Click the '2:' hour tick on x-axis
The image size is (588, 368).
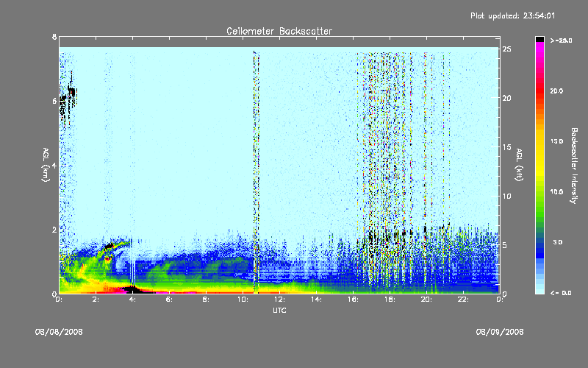pyautogui.click(x=96, y=300)
